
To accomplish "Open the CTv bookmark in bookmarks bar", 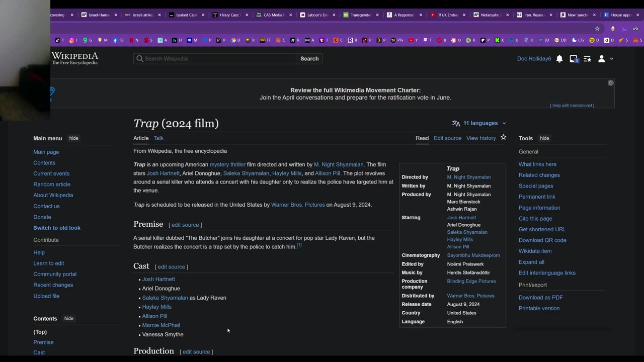I will pyautogui.click(x=579, y=40).
